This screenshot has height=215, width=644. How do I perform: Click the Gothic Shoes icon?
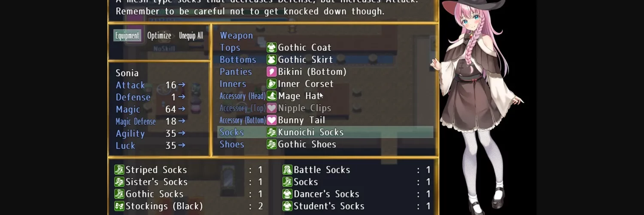coord(271,144)
